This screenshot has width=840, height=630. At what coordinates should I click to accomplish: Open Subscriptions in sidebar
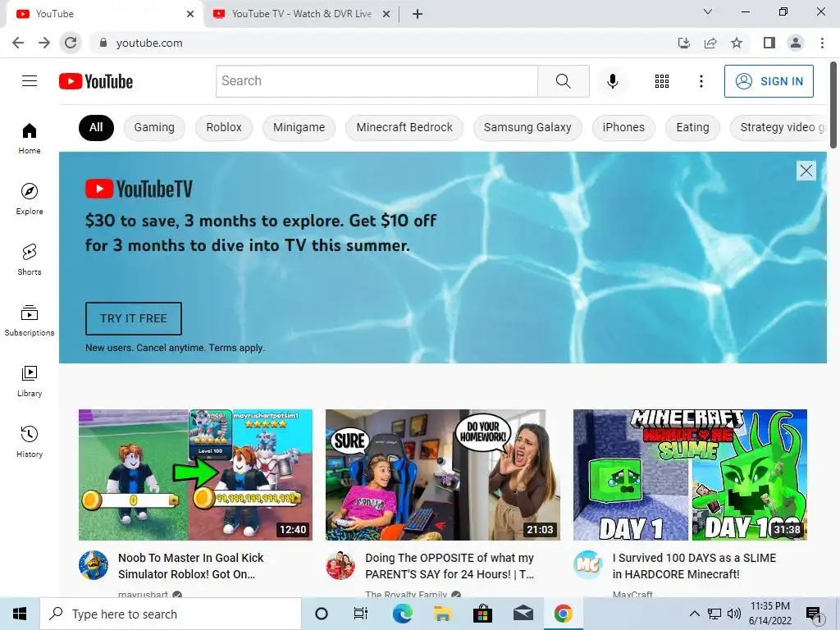[x=30, y=320]
